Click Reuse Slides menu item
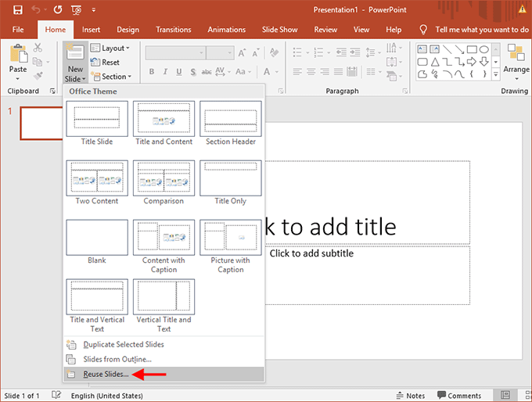Image resolution: width=532 pixels, height=402 pixels. click(x=164, y=374)
